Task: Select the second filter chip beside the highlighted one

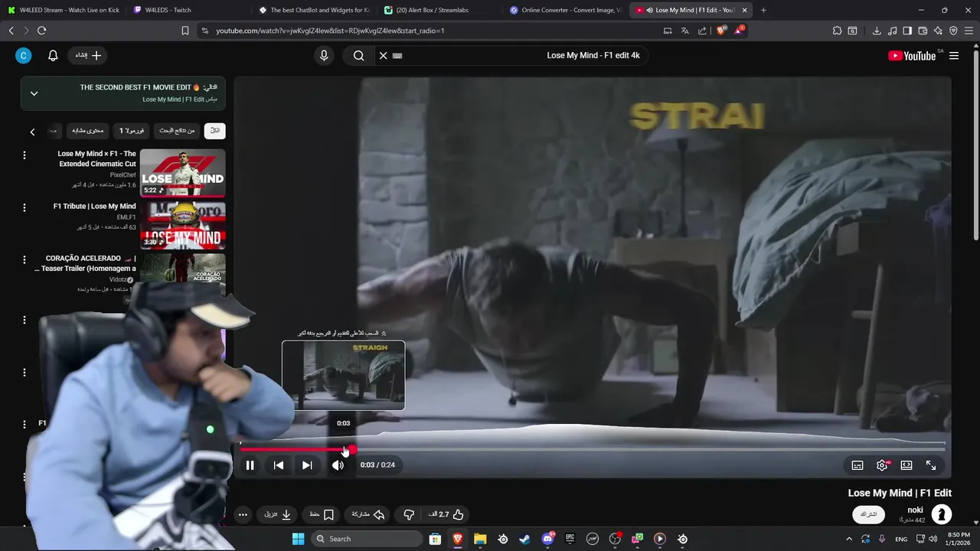Action: [x=177, y=131]
